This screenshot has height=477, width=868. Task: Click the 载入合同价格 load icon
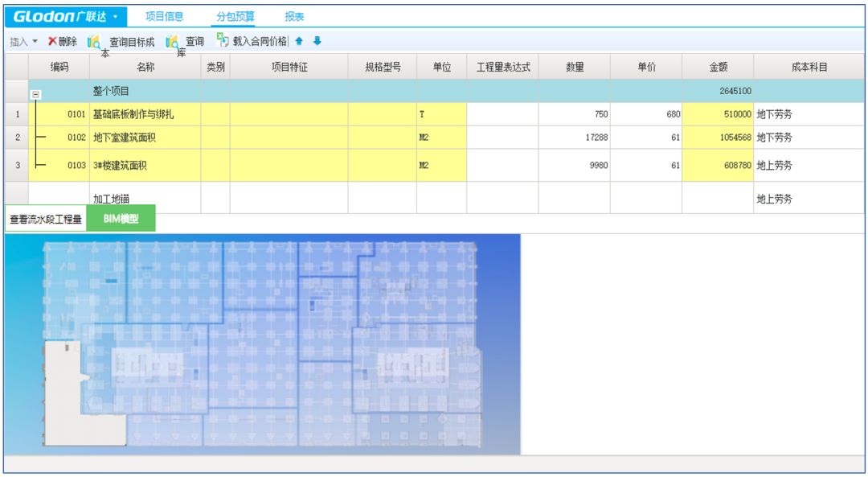[223, 41]
